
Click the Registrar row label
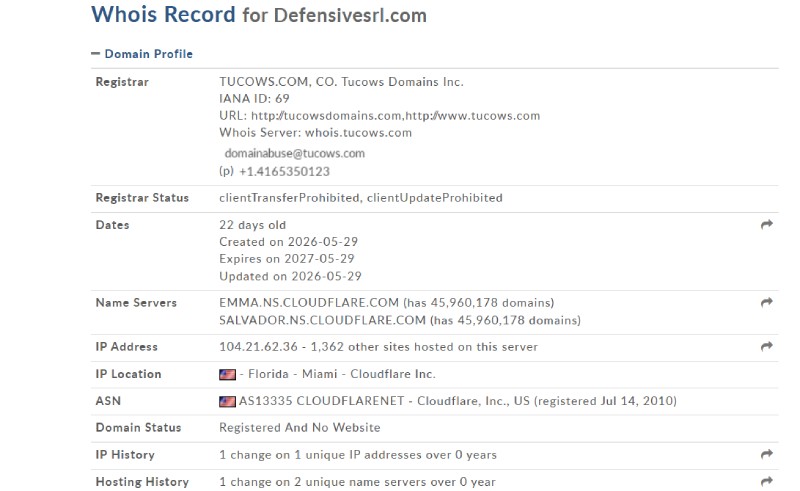tap(122, 82)
